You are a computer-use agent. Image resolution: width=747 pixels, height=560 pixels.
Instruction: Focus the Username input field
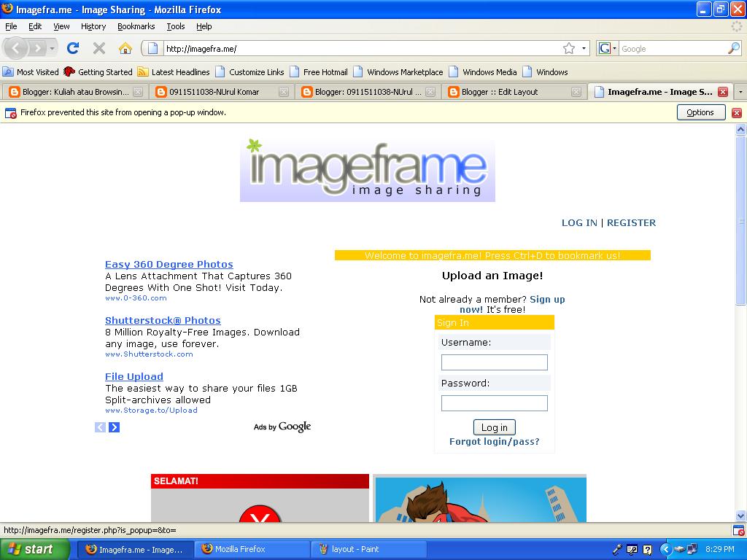[495, 362]
